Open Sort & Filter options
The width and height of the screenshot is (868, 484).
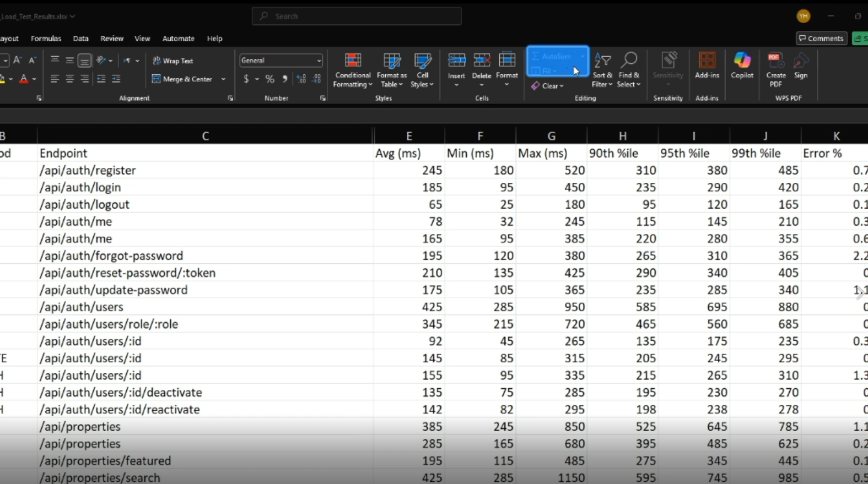coord(602,70)
